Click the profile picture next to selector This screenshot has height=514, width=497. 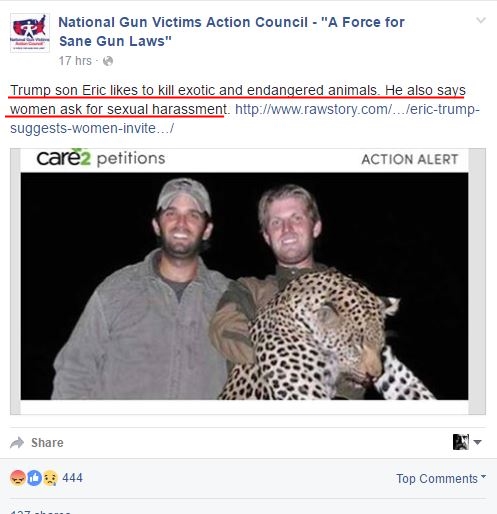[461, 442]
